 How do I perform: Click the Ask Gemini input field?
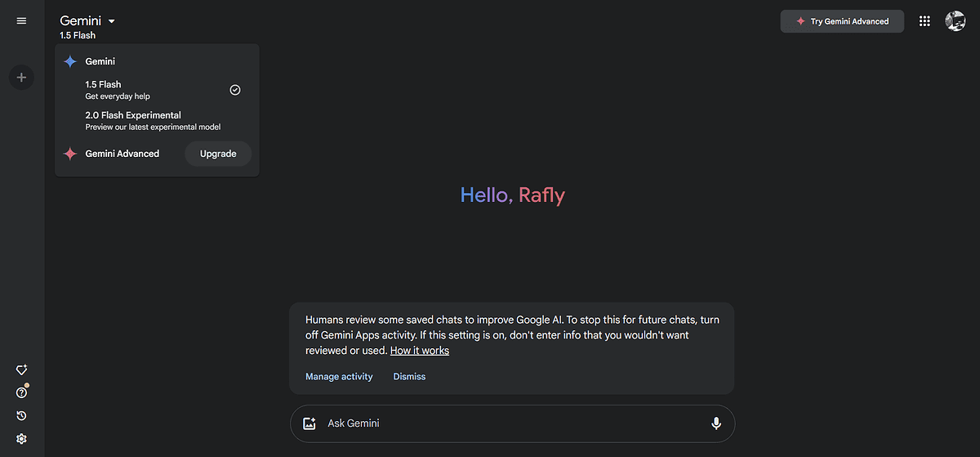pyautogui.click(x=512, y=423)
